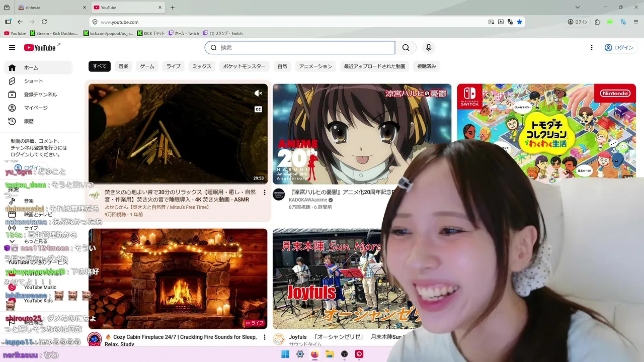
Task: Open the KICK チャット bookmark
Action: (151, 33)
